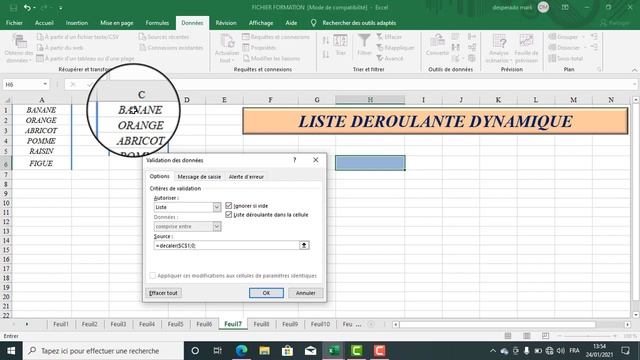Click the column H header

370,100
